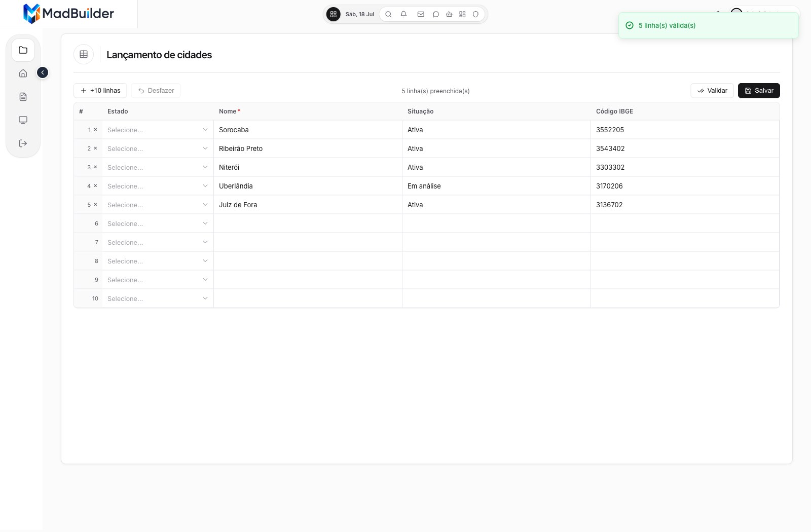The image size is (811, 532).
Task: Open the mail envelope icon
Action: tap(421, 14)
